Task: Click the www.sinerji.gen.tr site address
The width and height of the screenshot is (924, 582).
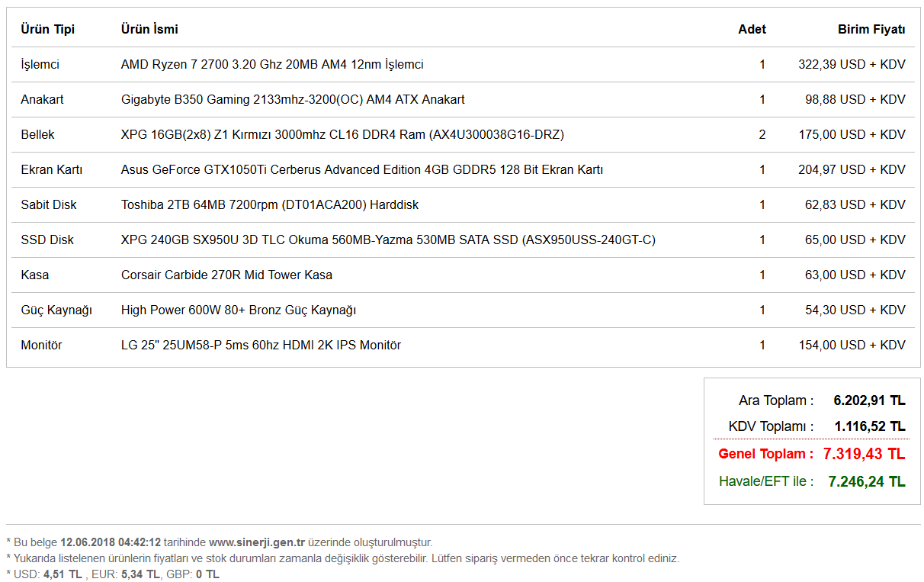Action: point(257,542)
